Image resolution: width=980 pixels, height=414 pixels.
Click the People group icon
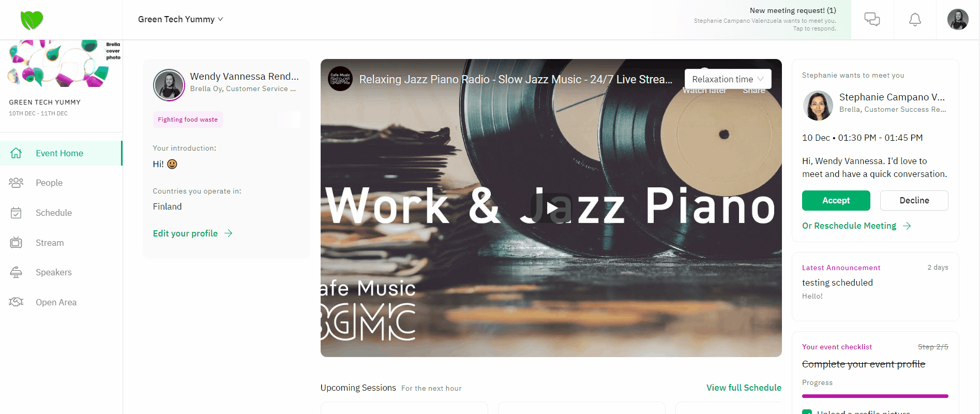[x=16, y=183]
